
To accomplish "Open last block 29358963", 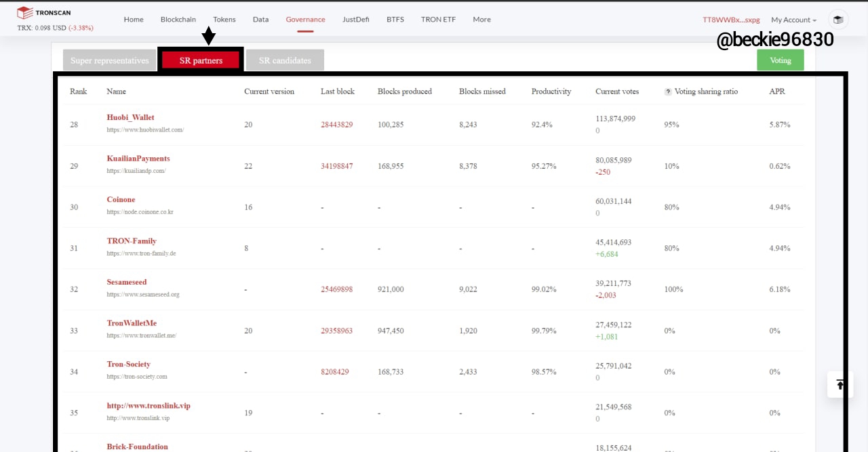I will click(x=336, y=331).
